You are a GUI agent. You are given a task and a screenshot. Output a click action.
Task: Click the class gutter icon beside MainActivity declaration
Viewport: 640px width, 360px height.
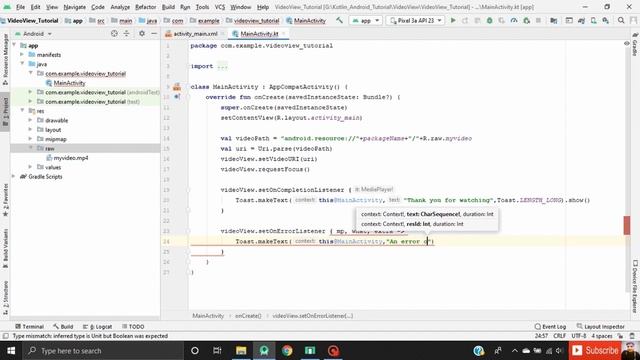click(177, 87)
